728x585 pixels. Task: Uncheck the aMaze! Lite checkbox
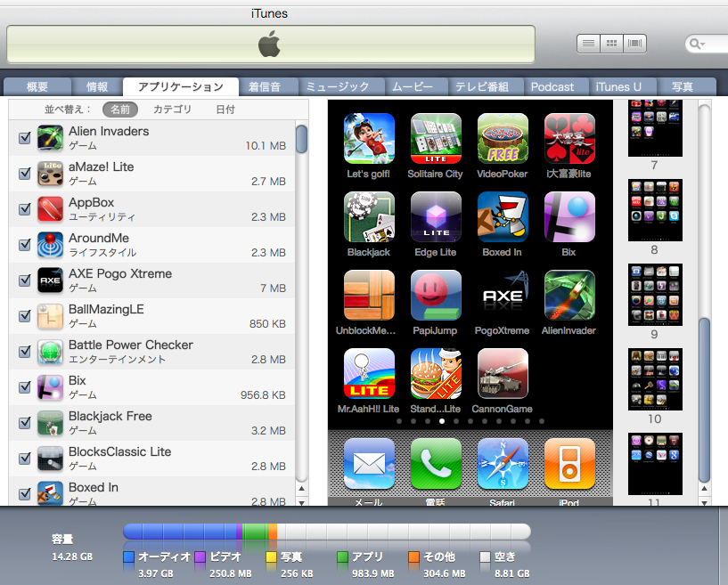tap(25, 174)
